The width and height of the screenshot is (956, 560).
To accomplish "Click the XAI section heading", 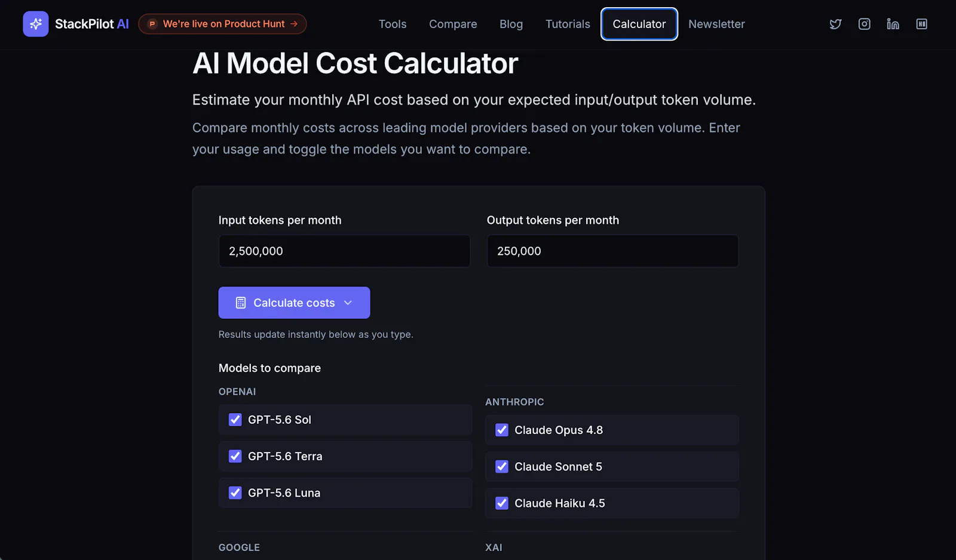I will tap(494, 547).
